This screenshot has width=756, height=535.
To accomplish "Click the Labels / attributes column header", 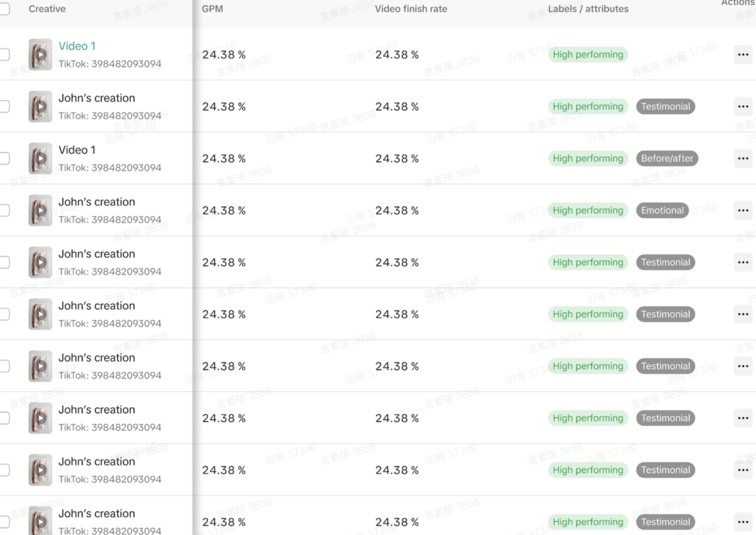I will pyautogui.click(x=588, y=9).
